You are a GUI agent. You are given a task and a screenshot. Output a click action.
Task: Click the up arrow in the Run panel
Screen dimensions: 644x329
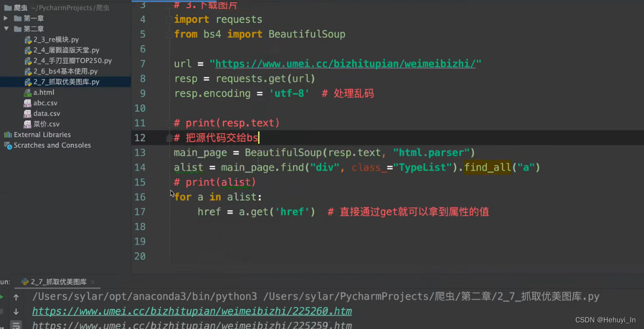pyautogui.click(x=16, y=297)
